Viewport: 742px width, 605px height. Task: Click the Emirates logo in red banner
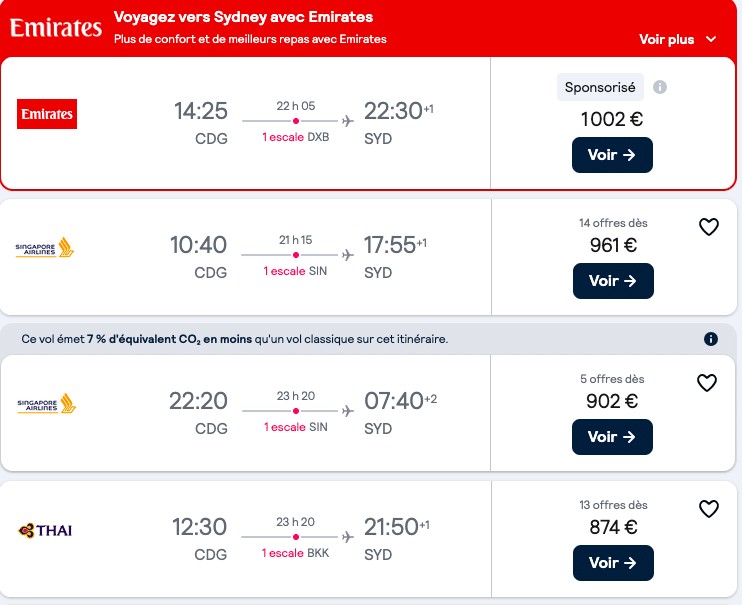tap(56, 27)
